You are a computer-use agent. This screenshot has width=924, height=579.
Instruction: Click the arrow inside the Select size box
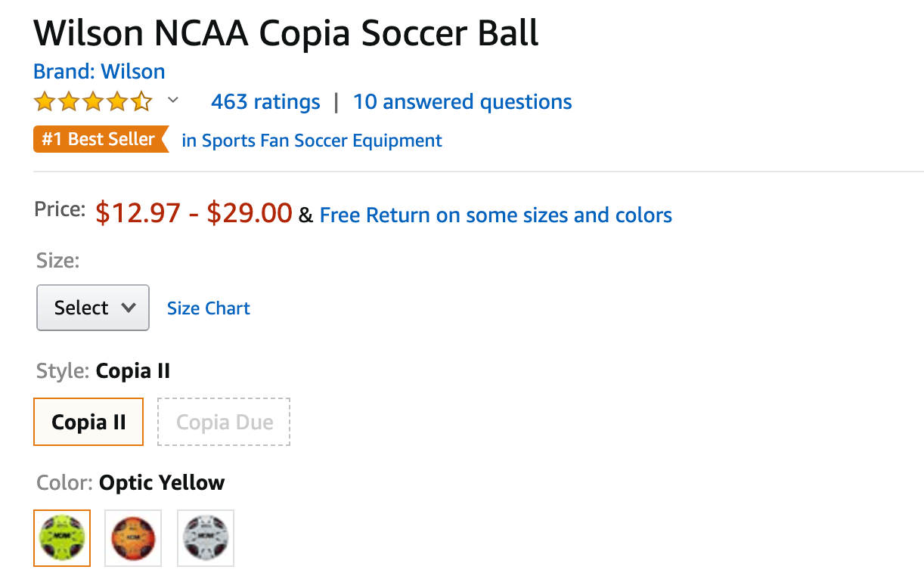tap(129, 308)
